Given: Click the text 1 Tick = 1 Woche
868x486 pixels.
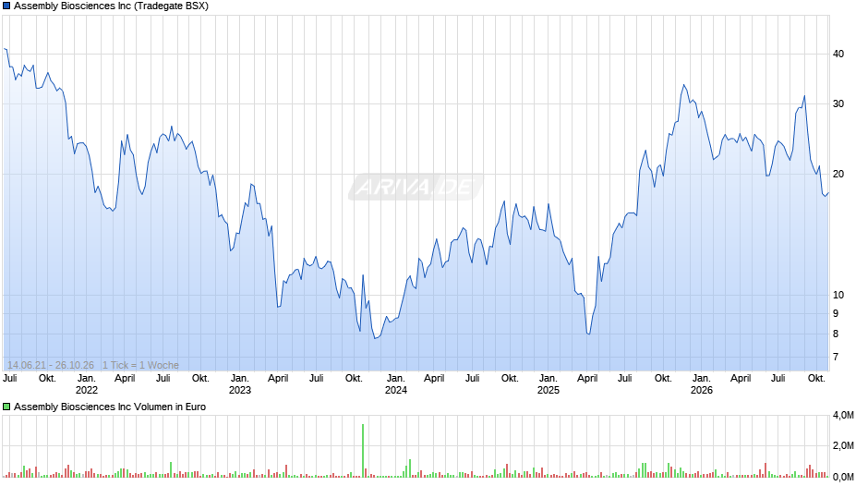Looking at the screenshot, I should click(x=140, y=365).
